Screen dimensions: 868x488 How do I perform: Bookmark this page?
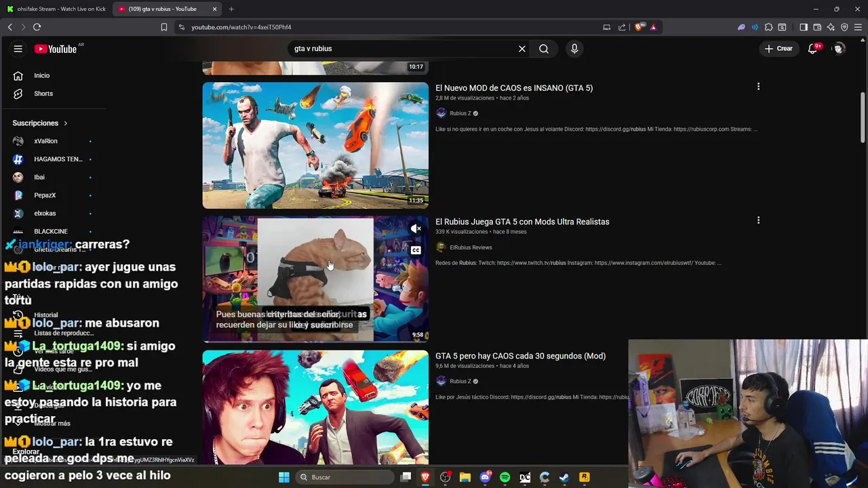pyautogui.click(x=164, y=27)
